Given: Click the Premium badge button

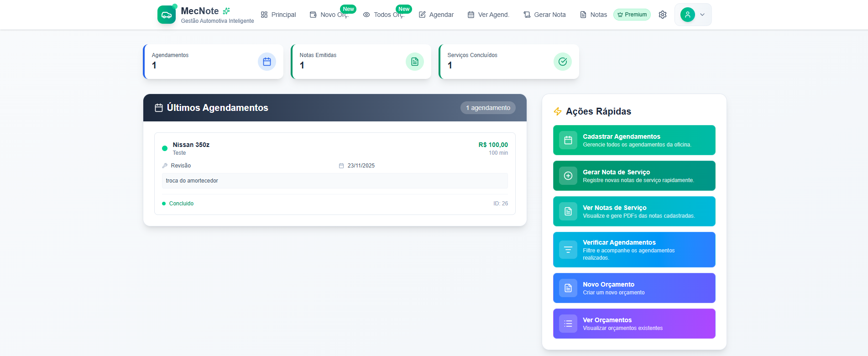Looking at the screenshot, I should [632, 15].
